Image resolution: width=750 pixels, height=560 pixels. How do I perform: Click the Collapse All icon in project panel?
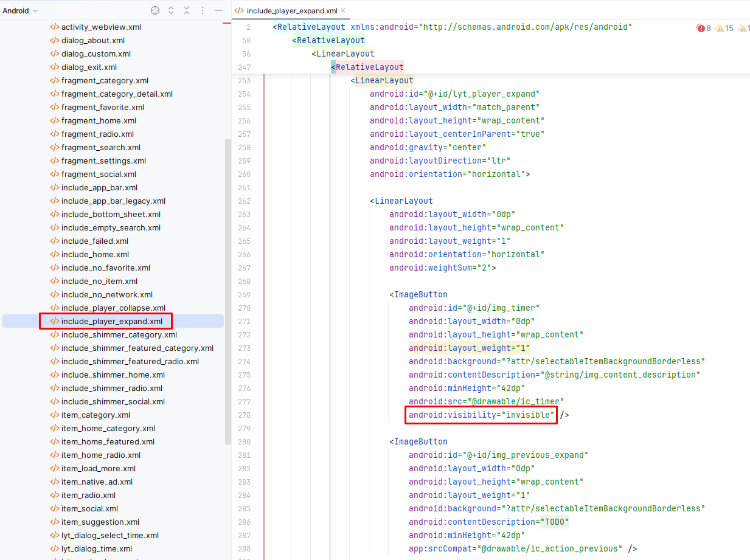[x=187, y=11]
